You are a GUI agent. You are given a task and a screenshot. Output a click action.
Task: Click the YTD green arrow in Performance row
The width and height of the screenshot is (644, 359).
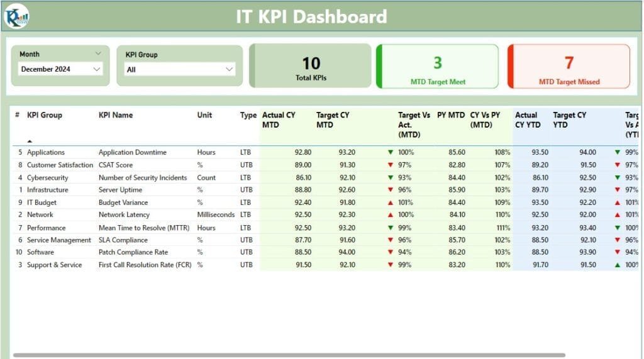618,228
